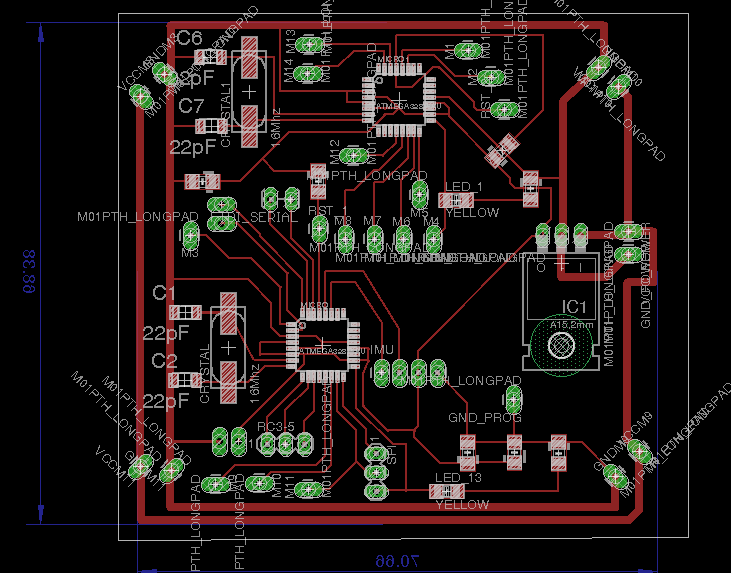
Task: Select the C2 22pF capacitor footprint
Action: click(x=185, y=380)
